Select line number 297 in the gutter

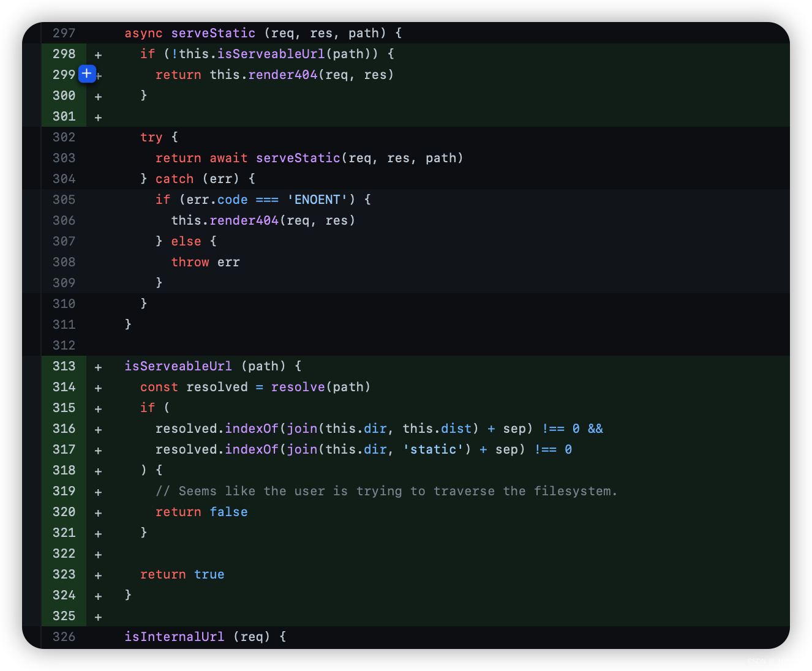point(64,33)
